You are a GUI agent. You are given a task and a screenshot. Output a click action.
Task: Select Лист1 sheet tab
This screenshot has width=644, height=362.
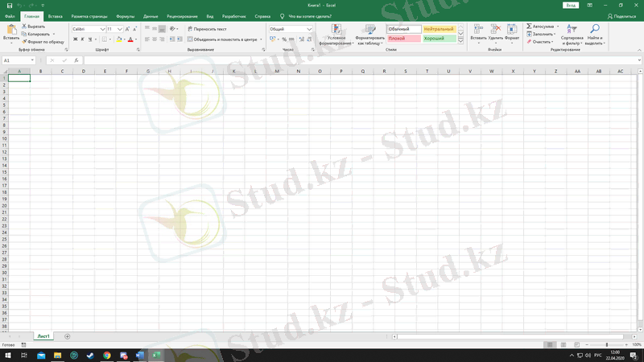tap(43, 336)
